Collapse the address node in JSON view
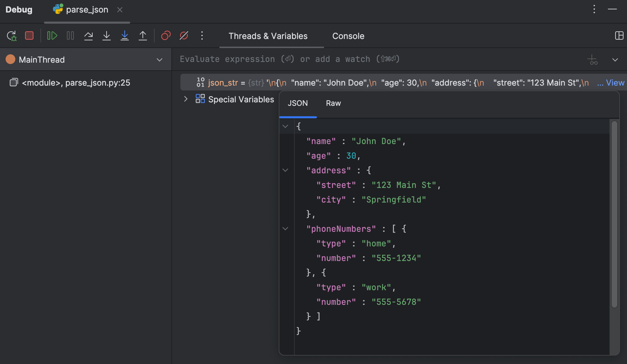Viewport: 627px width, 364px height. [286, 170]
